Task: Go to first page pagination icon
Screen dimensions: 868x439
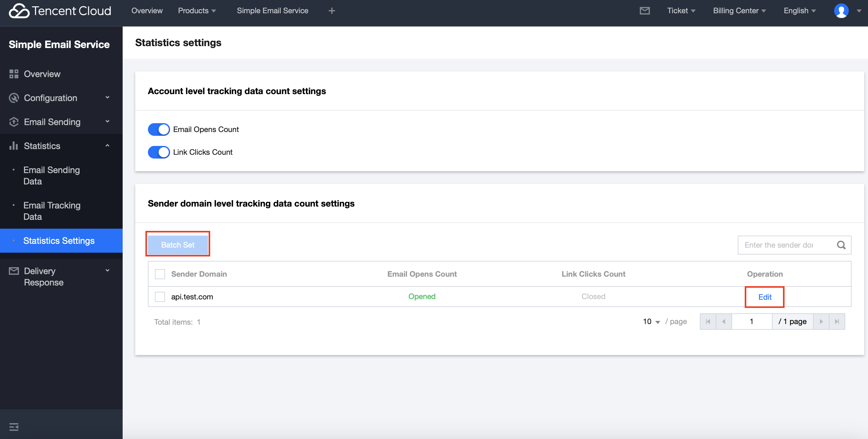Action: click(708, 322)
